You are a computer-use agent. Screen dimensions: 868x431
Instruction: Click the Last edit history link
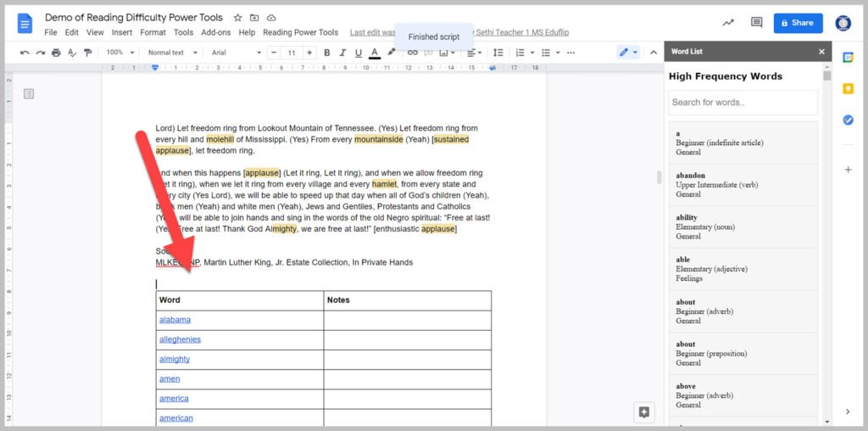(x=459, y=32)
